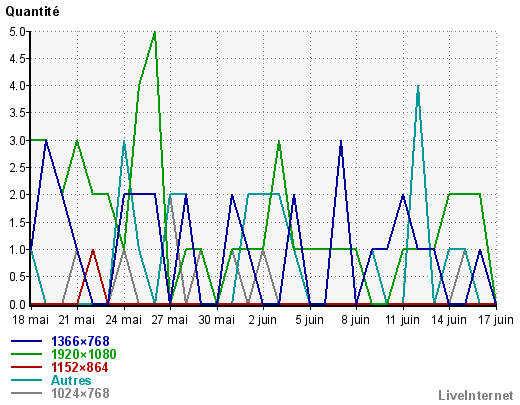Click the 1024×768 legend label
The height and width of the screenshot is (405, 520).
[80, 394]
